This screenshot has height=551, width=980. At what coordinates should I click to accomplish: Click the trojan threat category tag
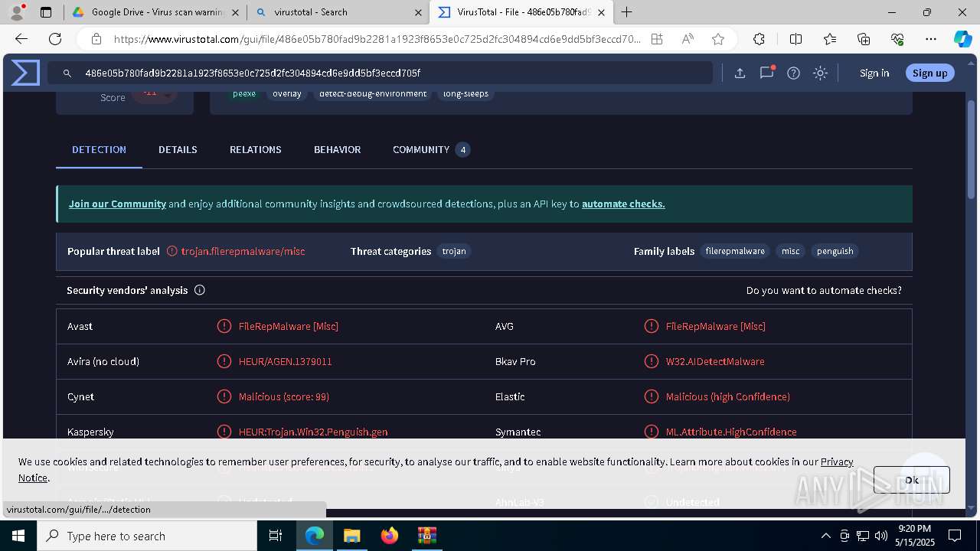(454, 251)
